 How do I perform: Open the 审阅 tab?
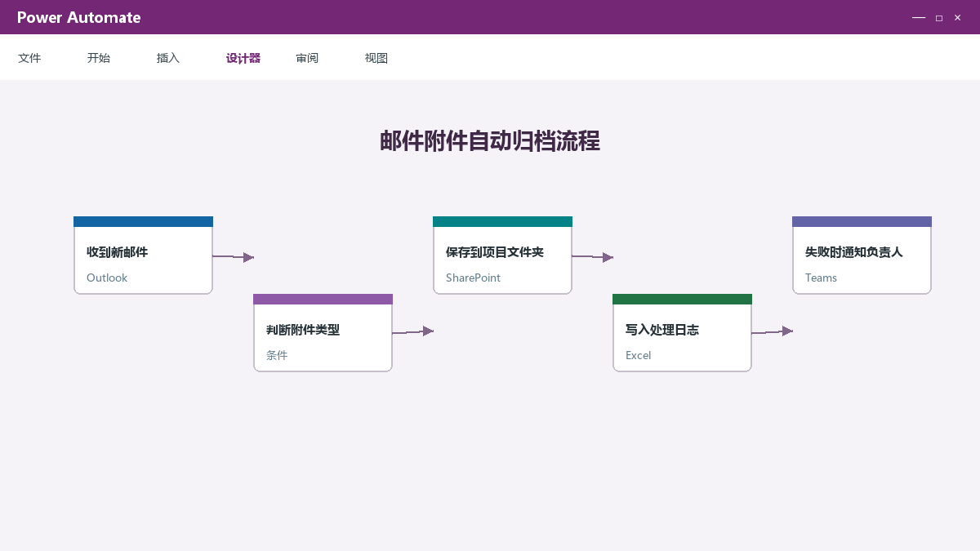click(307, 58)
